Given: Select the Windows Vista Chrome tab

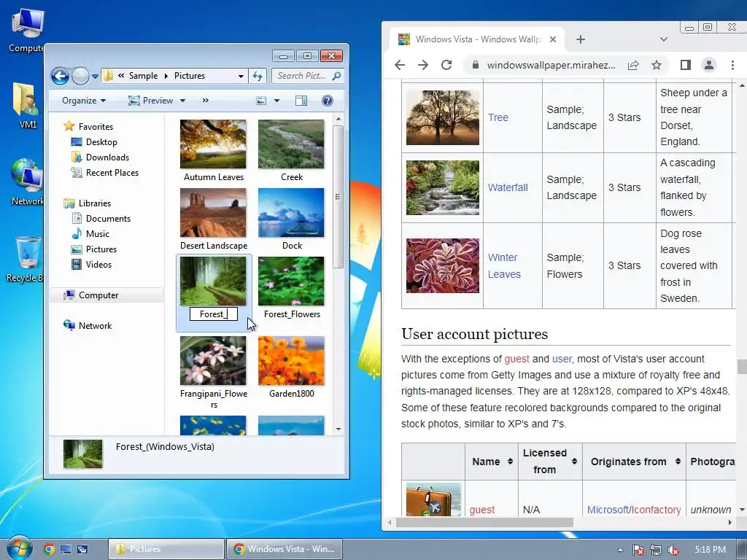Looking at the screenshot, I should coord(477,39).
